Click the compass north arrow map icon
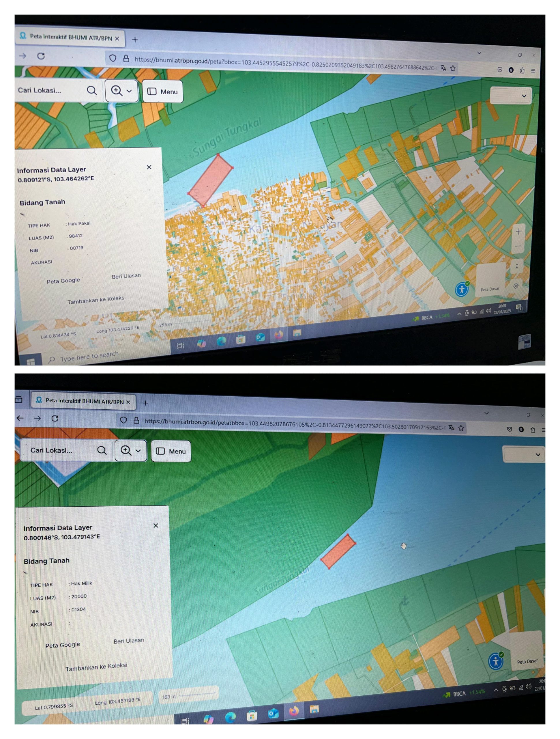Image resolution: width=560 pixels, height=739 pixels. (x=517, y=266)
